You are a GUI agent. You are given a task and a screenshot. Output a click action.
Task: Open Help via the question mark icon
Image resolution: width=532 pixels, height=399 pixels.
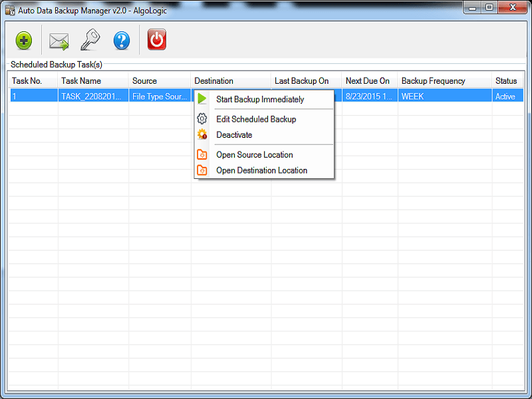pyautogui.click(x=121, y=41)
